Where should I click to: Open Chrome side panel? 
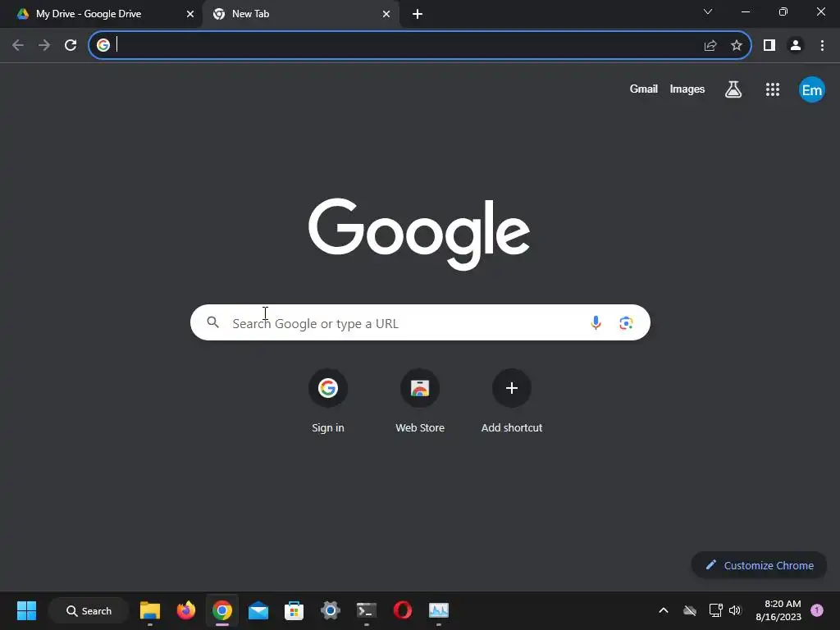tap(769, 46)
